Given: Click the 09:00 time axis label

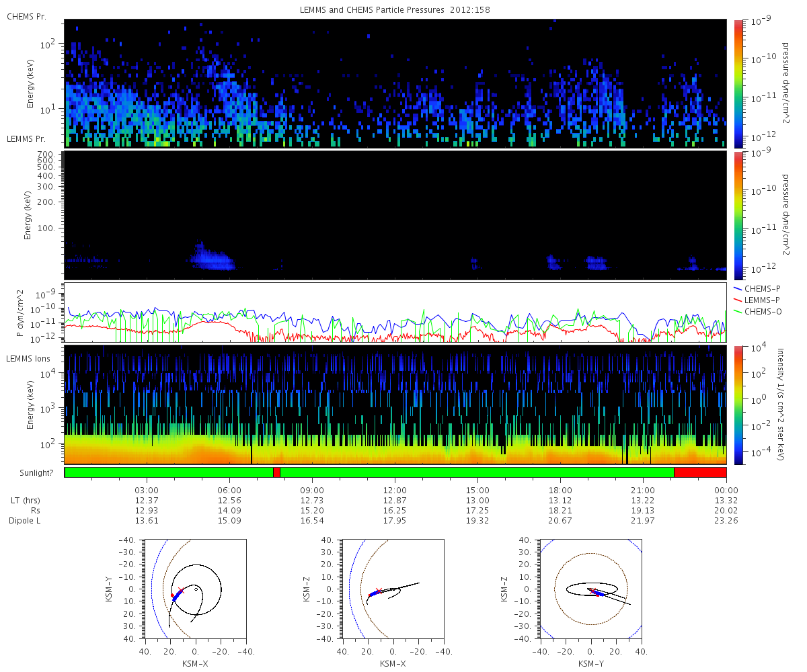Looking at the screenshot, I should coord(313,490).
